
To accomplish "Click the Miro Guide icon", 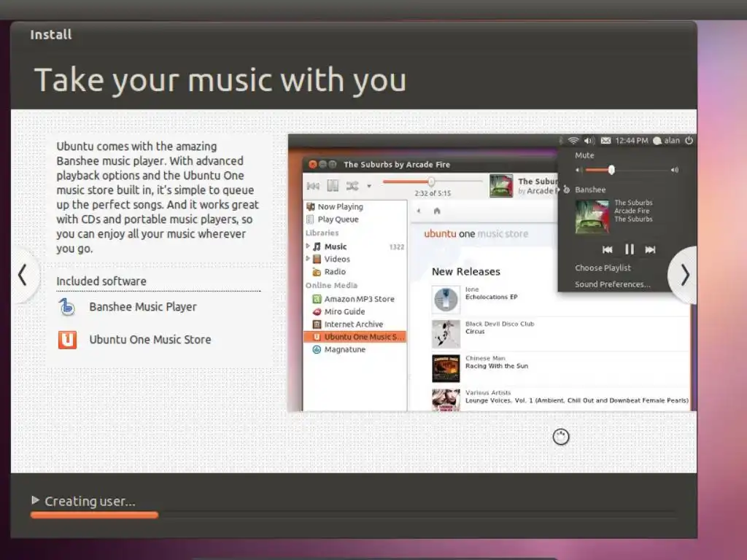I will point(317,311).
